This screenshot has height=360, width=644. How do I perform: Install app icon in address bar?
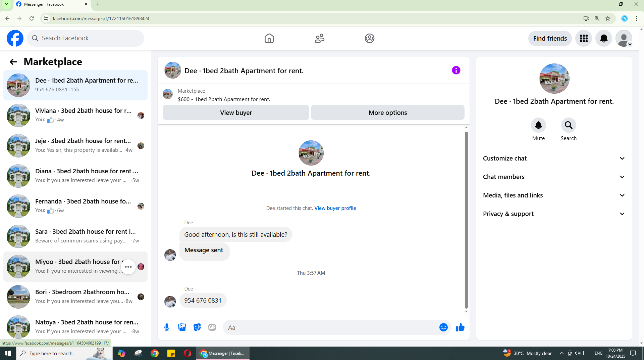tap(586, 18)
